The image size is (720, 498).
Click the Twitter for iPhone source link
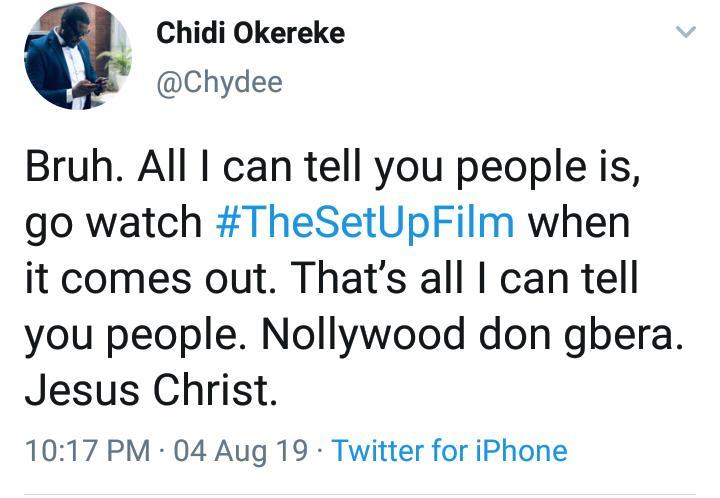[x=449, y=450]
